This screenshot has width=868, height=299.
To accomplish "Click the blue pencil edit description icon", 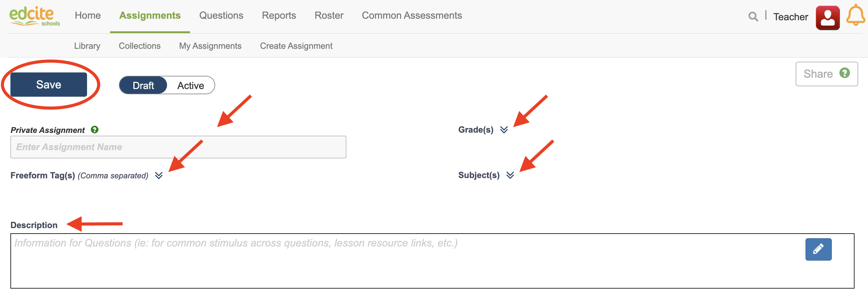I will [x=818, y=249].
